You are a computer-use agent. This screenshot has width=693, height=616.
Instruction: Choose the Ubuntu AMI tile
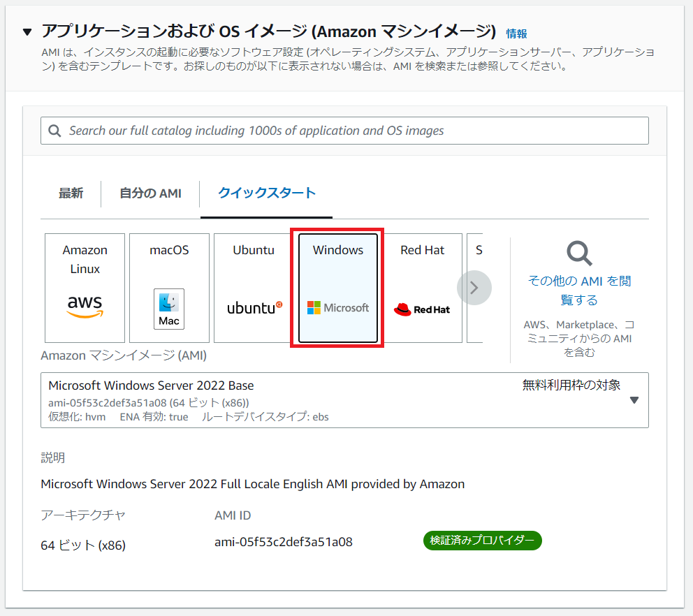click(x=254, y=288)
